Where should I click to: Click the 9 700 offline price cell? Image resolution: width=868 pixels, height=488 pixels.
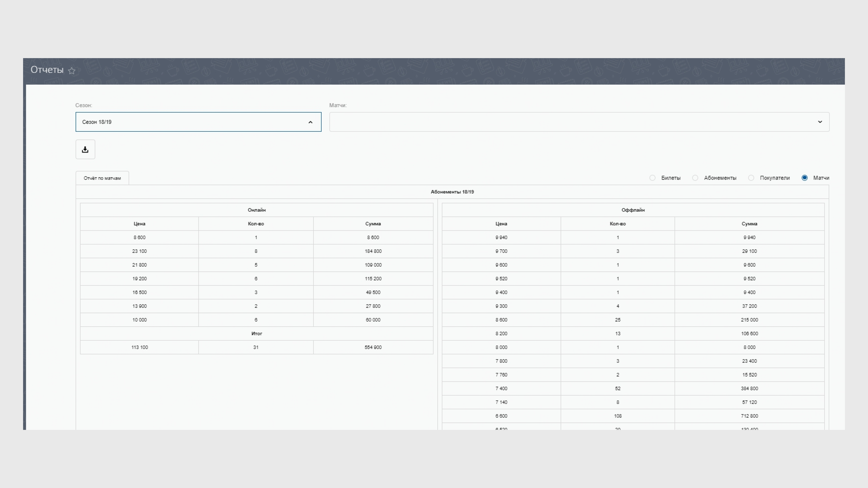click(501, 251)
